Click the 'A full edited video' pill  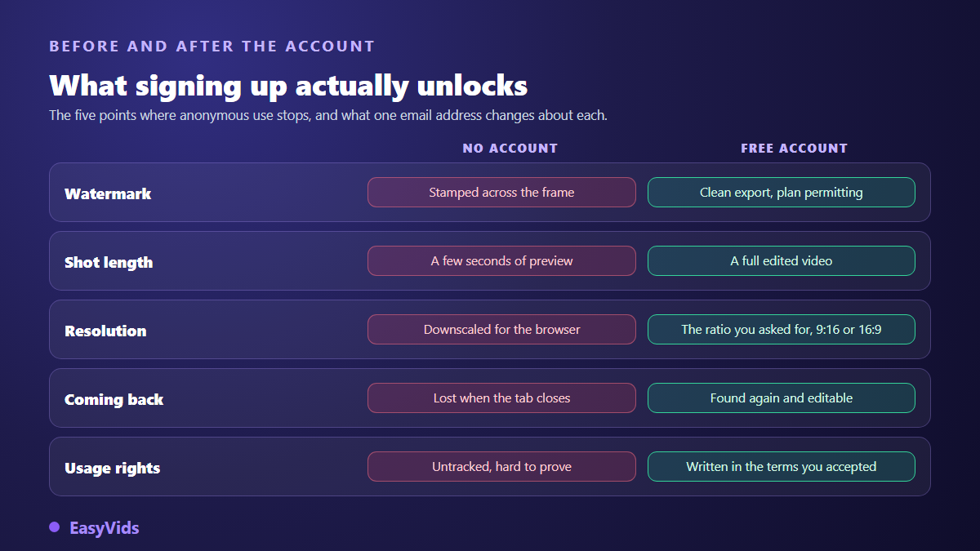click(x=782, y=261)
